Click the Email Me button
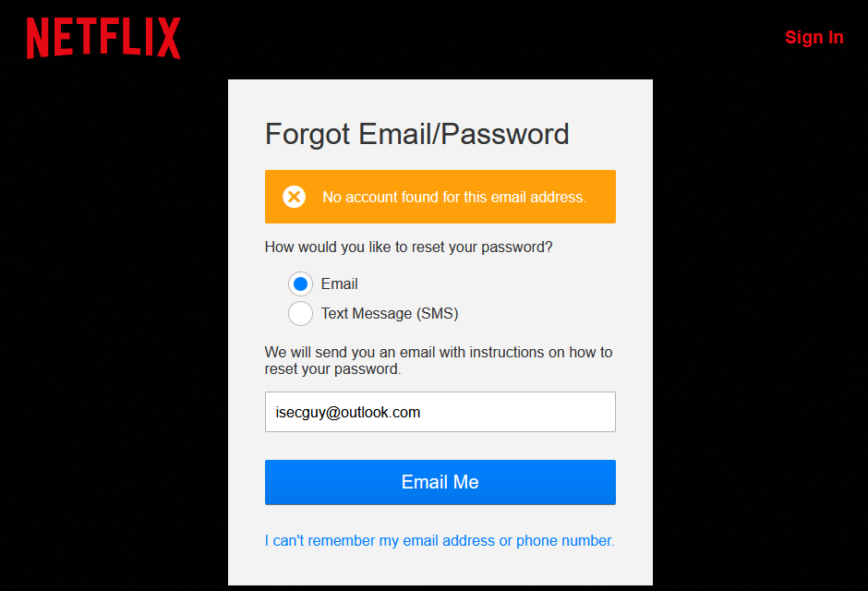This screenshot has width=868, height=591. (440, 482)
